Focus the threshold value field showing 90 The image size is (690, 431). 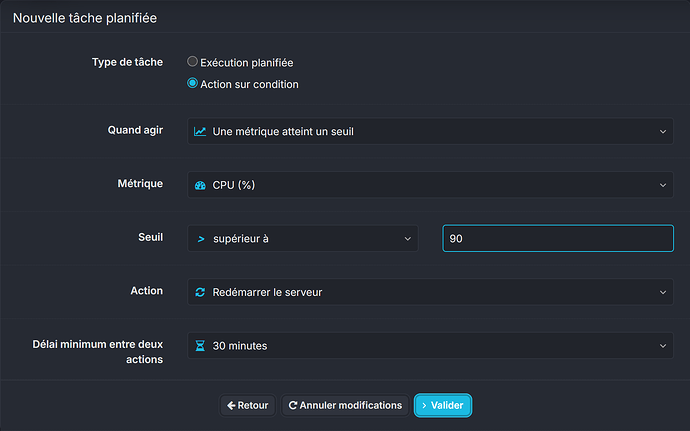tap(558, 239)
